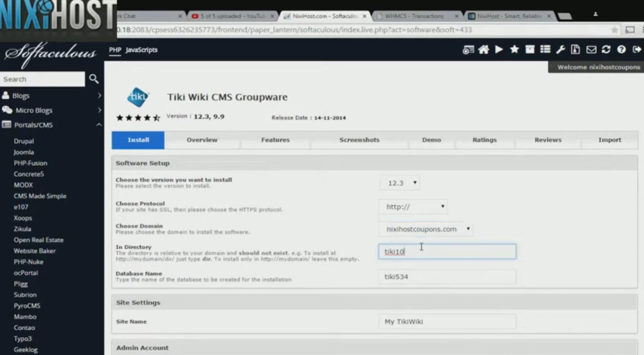Screen dimensions: 644x355
Task: Open the Choose Protocol http:// dropdown
Action: [x=413, y=207]
